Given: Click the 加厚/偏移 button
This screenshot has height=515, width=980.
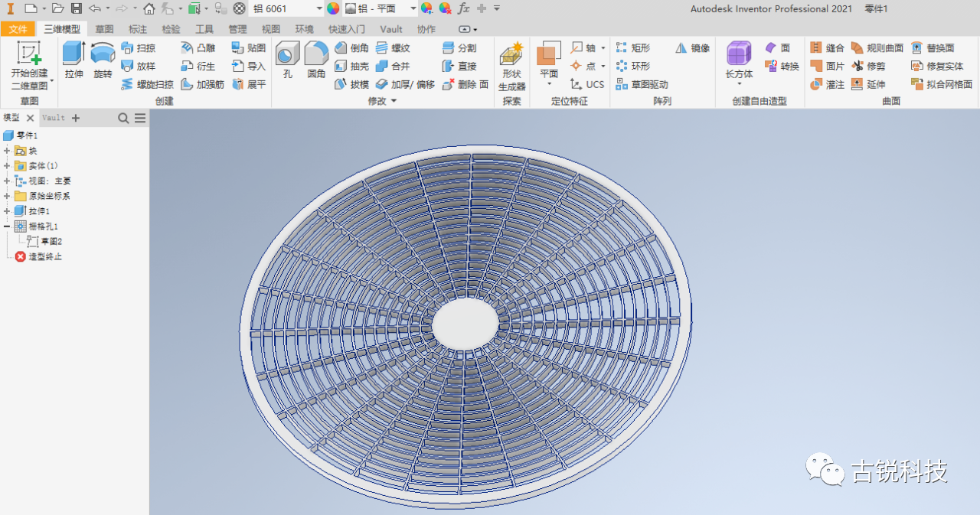Looking at the screenshot, I should pyautogui.click(x=405, y=84).
